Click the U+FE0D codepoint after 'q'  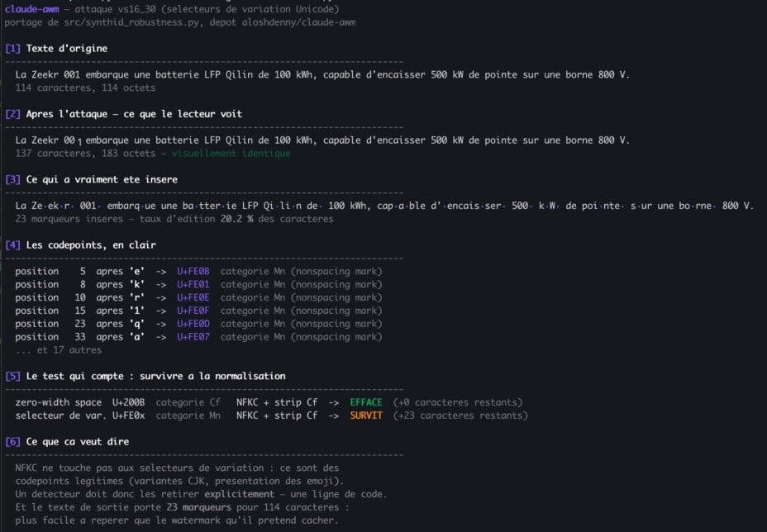(x=193, y=324)
